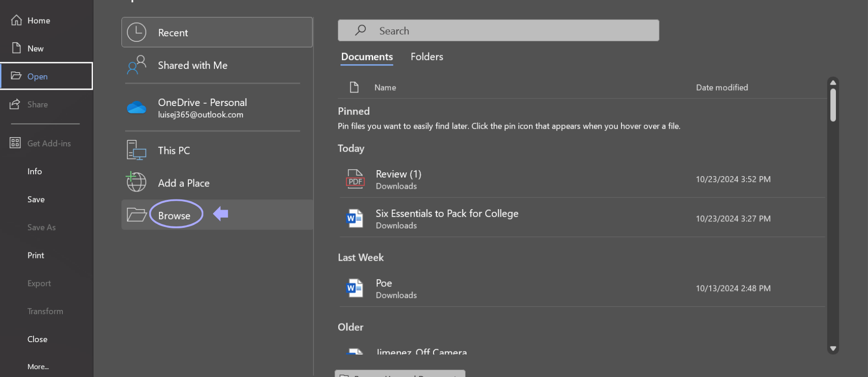Click the scrollbar up arrow

point(833,83)
